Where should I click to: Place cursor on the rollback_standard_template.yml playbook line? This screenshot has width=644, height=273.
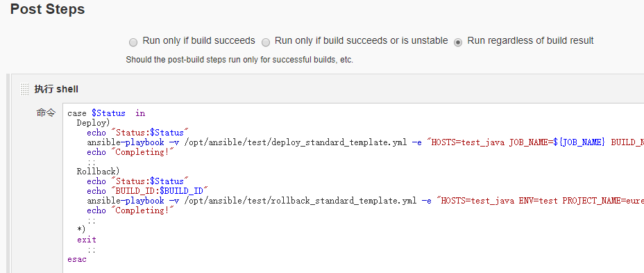click(365, 201)
